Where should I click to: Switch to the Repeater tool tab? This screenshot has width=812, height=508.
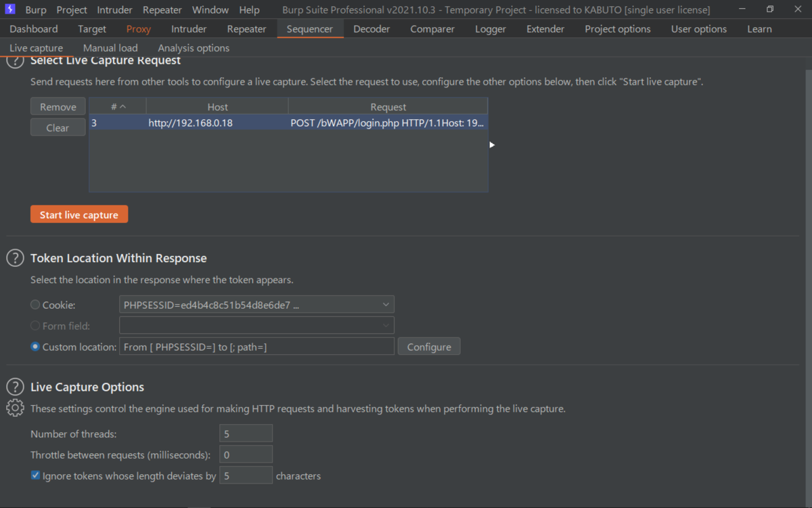tap(246, 29)
